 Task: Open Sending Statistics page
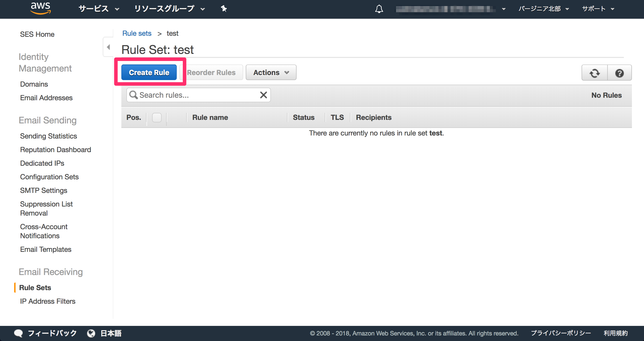pyautogui.click(x=49, y=136)
